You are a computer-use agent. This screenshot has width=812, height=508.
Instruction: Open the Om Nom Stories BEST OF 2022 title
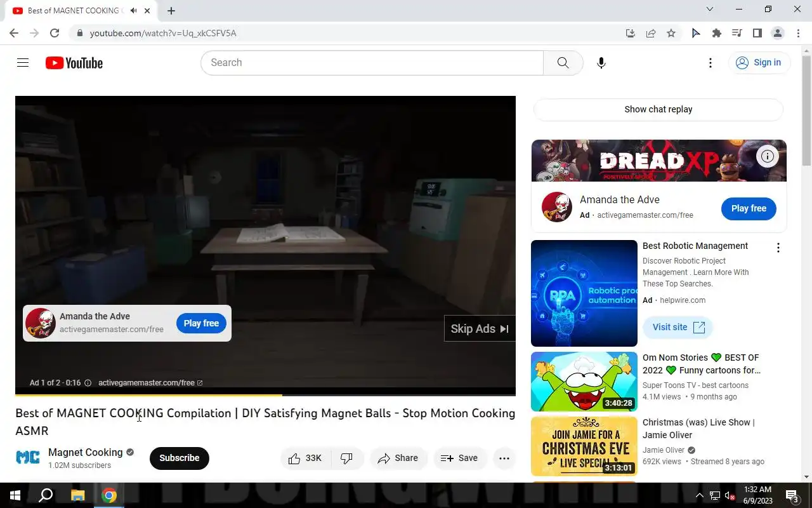tap(702, 364)
